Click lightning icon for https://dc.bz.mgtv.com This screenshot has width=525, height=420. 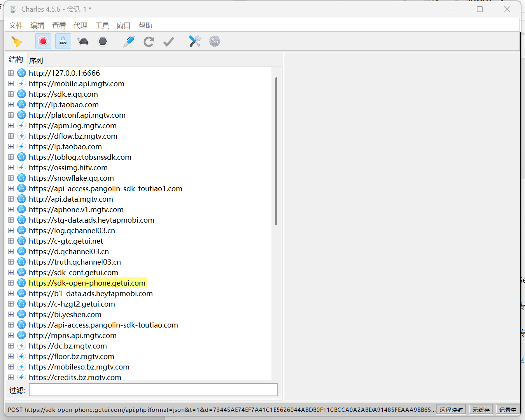[x=22, y=346]
